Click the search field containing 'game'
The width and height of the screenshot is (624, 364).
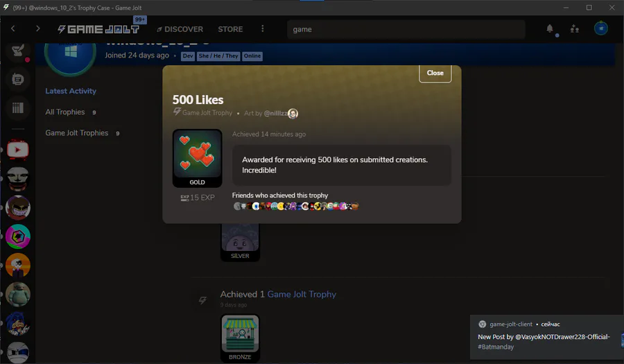[406, 29]
